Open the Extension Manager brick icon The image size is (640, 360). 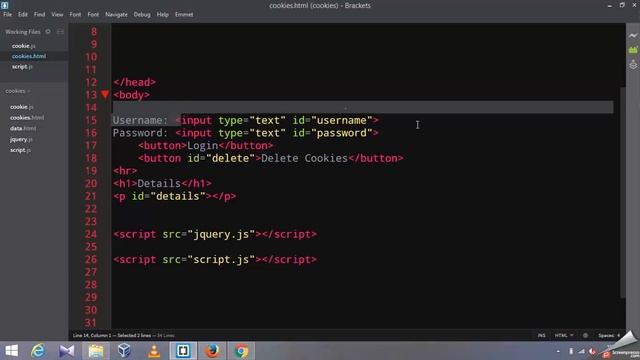(x=633, y=50)
